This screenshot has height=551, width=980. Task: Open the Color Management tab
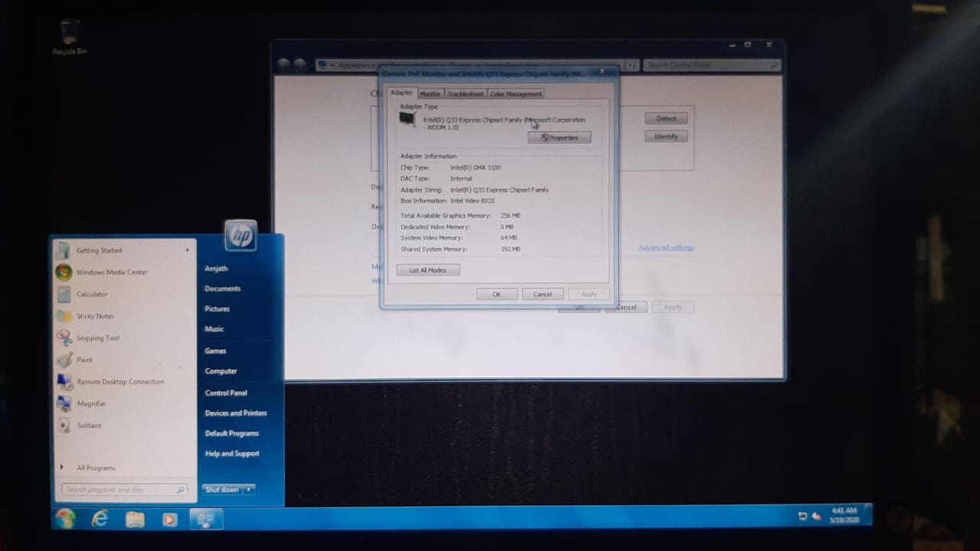click(x=515, y=93)
